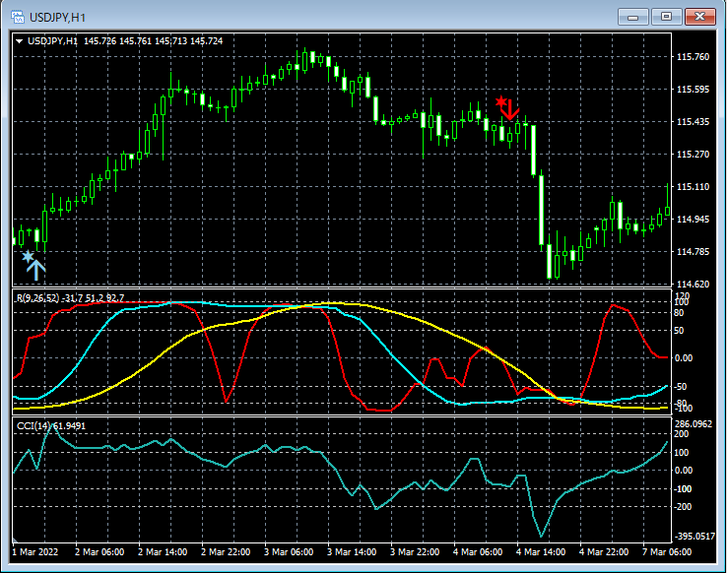Click the USDJPY,H1 window title text
The height and width of the screenshot is (573, 728).
tap(57, 18)
